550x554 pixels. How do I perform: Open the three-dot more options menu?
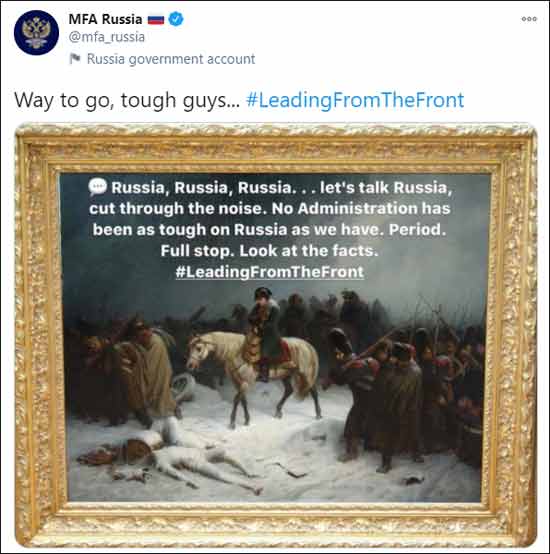point(529,19)
